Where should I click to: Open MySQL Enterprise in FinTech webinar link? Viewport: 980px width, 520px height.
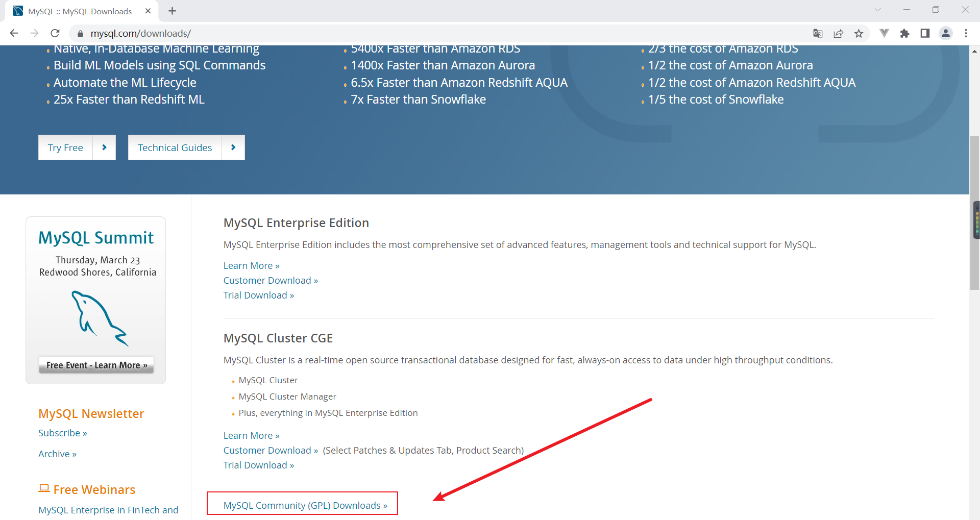coord(108,510)
